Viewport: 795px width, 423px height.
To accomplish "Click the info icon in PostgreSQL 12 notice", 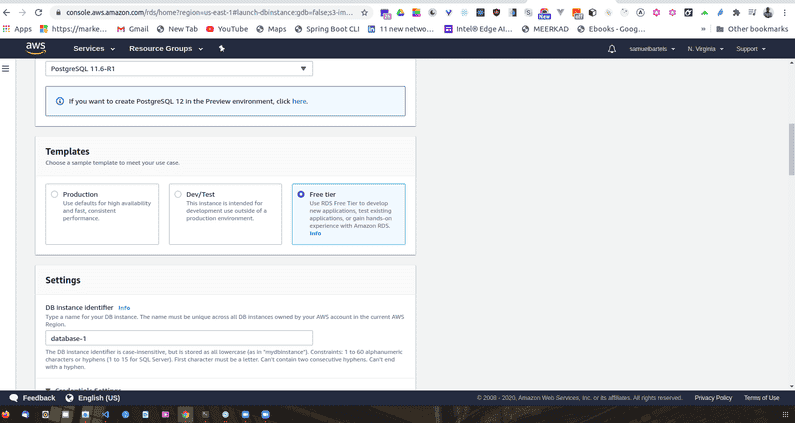I will (60, 101).
